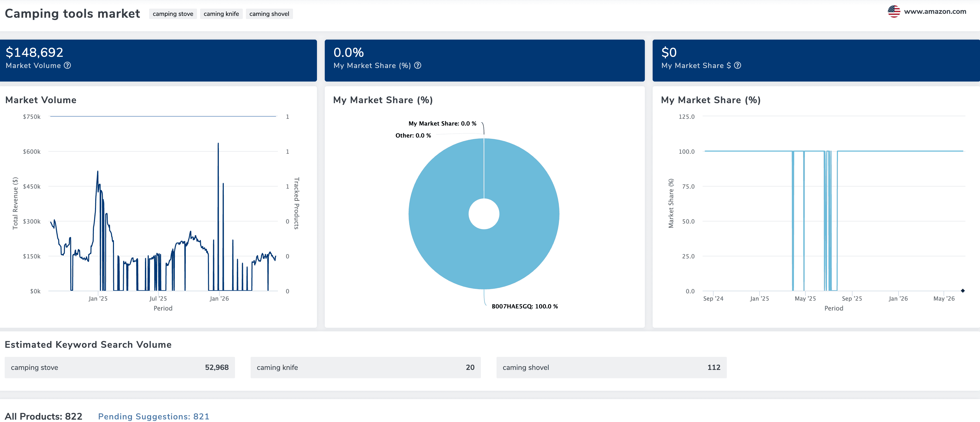Click the caming shovel search volume row
The height and width of the screenshot is (422, 980).
pos(611,368)
